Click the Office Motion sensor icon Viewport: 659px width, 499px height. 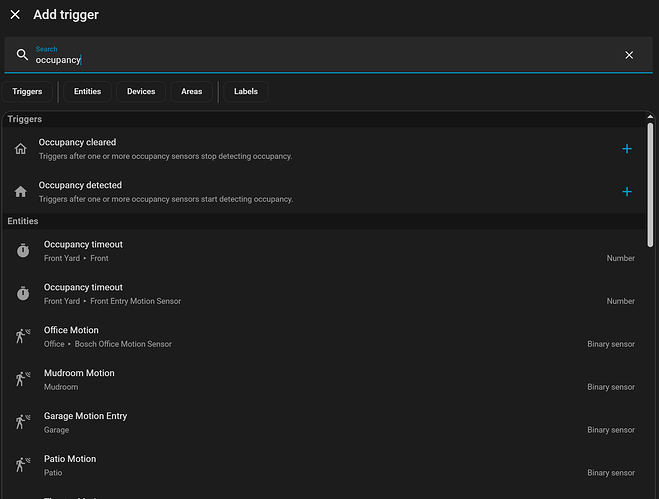click(23, 337)
